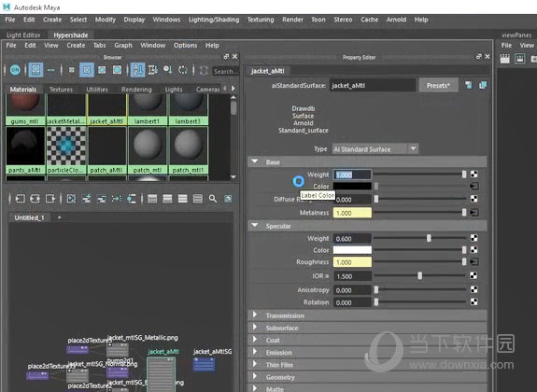Expand the Subsurface section
Viewport: 537px width, 392px height.
click(255, 327)
